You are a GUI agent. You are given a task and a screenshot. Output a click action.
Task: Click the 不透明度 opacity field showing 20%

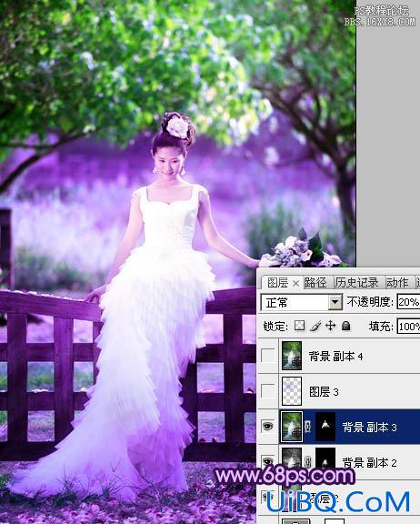click(x=409, y=302)
